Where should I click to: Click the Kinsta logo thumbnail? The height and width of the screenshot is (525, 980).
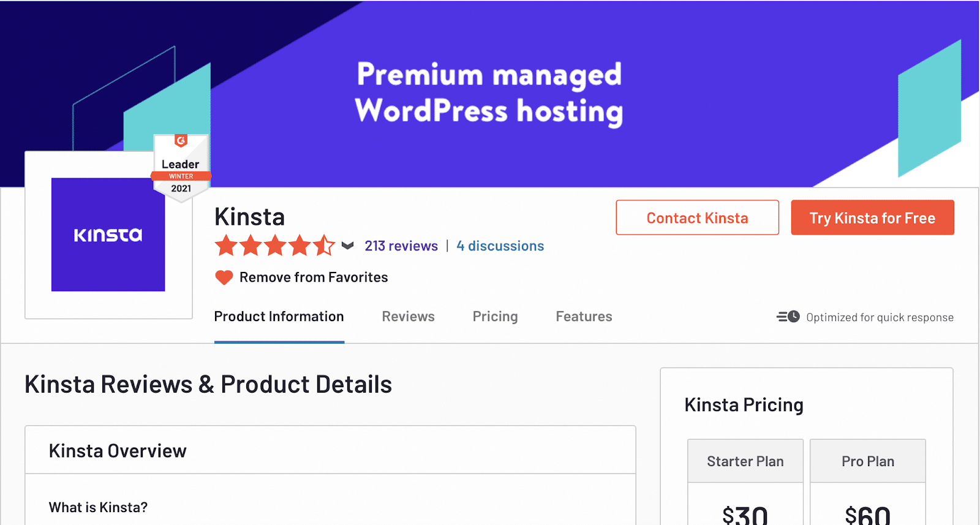[x=108, y=235]
